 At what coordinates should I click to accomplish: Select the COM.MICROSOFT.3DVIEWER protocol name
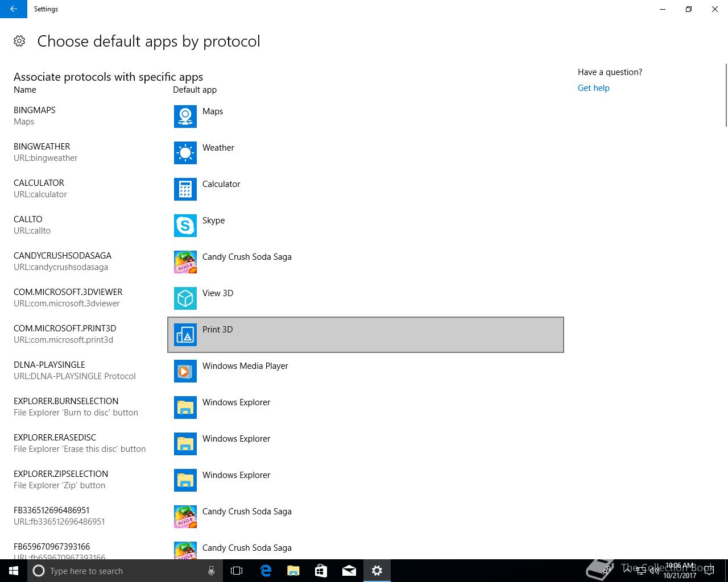click(68, 292)
